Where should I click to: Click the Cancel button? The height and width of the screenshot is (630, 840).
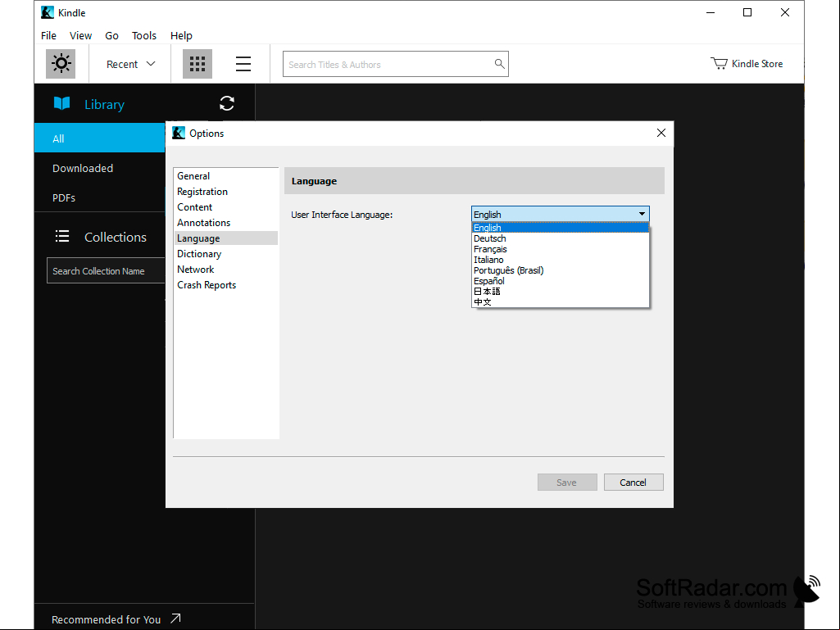click(x=633, y=483)
